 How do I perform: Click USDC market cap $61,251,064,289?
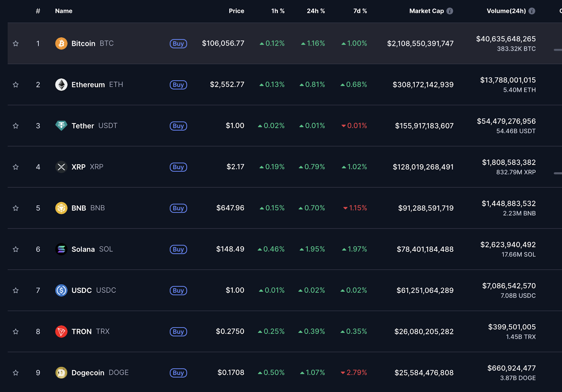point(425,290)
